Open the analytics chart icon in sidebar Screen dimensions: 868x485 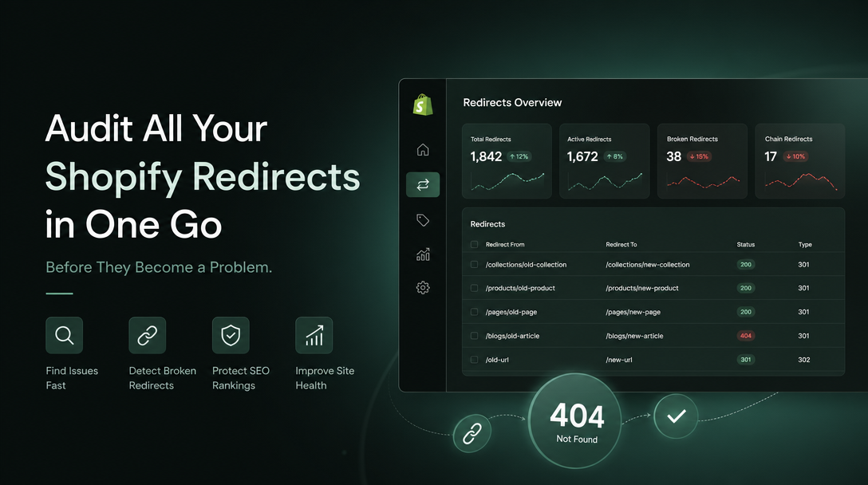pyautogui.click(x=423, y=254)
